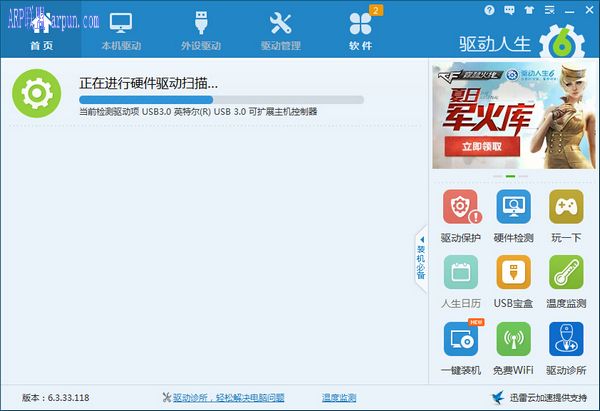Switch to 本机驱动 tab
The height and width of the screenshot is (411, 600).
[x=121, y=30]
